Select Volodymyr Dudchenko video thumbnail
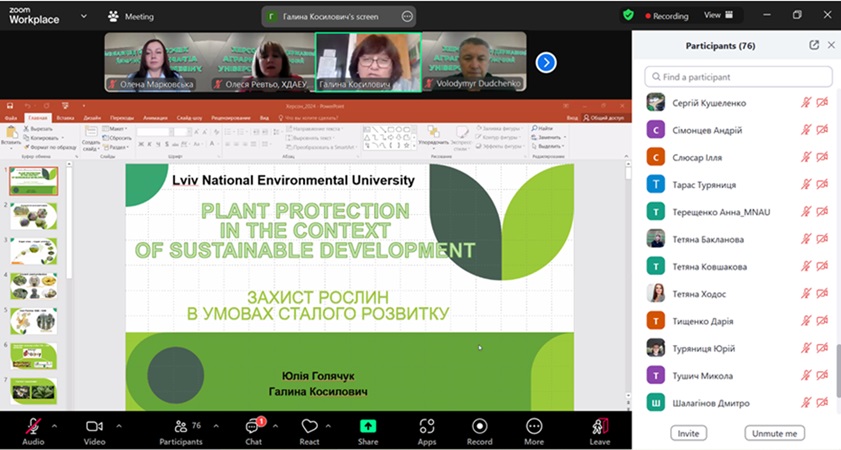This screenshot has height=450, width=841. [x=474, y=62]
